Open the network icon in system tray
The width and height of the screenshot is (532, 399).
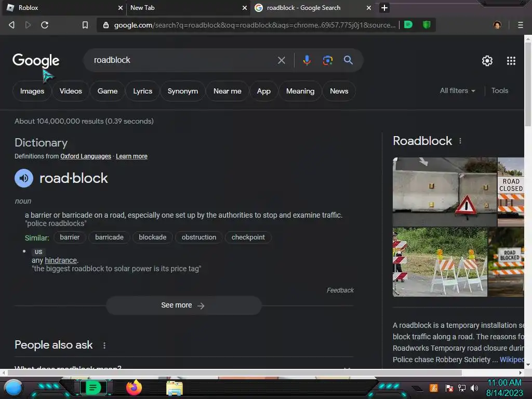click(462, 388)
